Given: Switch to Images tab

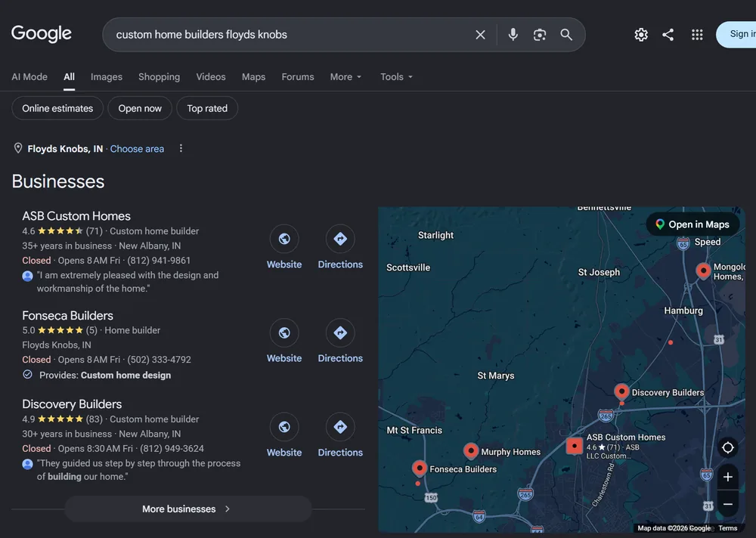Looking at the screenshot, I should click(x=106, y=76).
